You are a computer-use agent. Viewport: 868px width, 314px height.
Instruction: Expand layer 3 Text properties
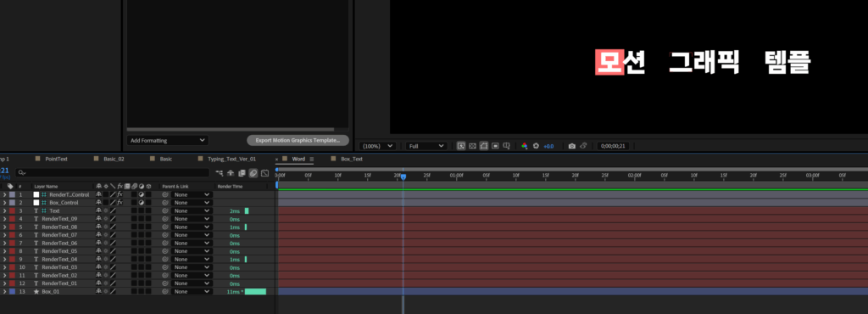(x=4, y=211)
